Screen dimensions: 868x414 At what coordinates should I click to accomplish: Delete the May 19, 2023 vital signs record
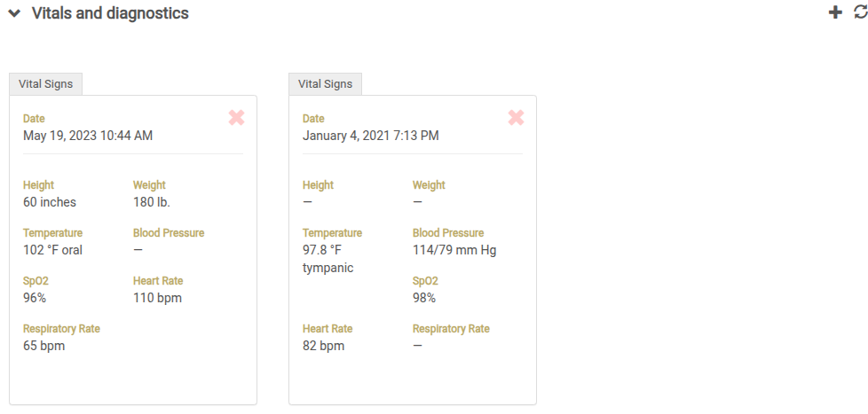[236, 118]
